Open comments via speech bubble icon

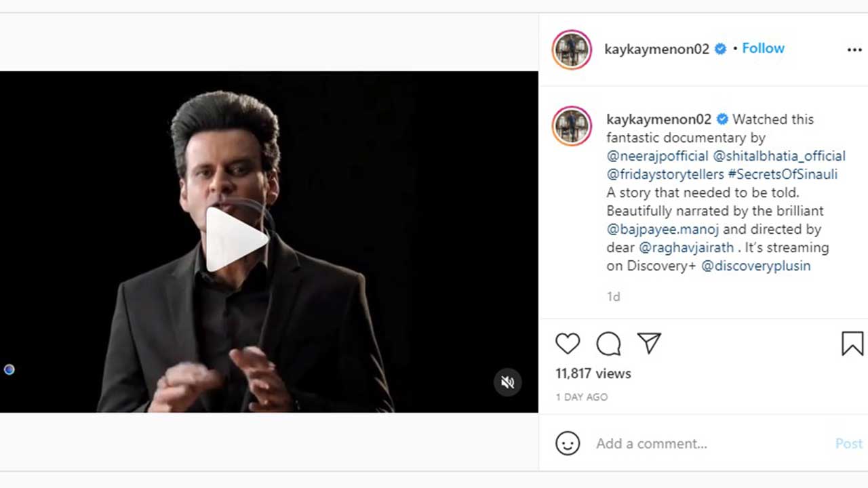pyautogui.click(x=608, y=344)
